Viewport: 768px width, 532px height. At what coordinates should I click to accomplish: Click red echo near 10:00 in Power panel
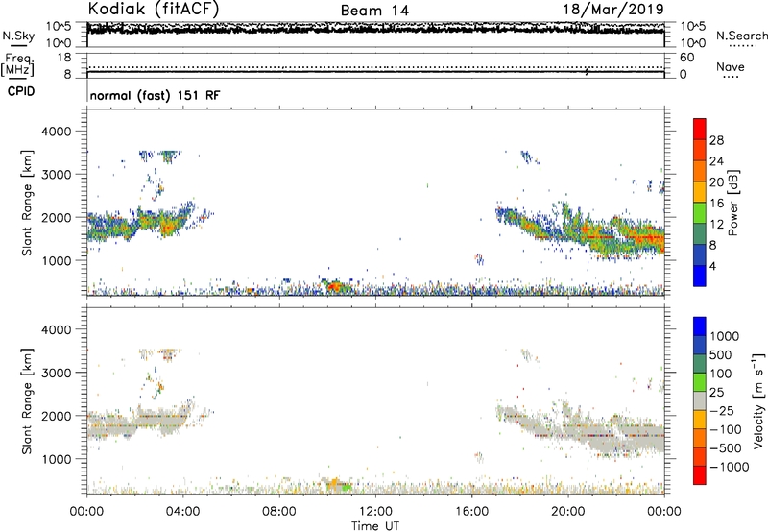tap(334, 286)
